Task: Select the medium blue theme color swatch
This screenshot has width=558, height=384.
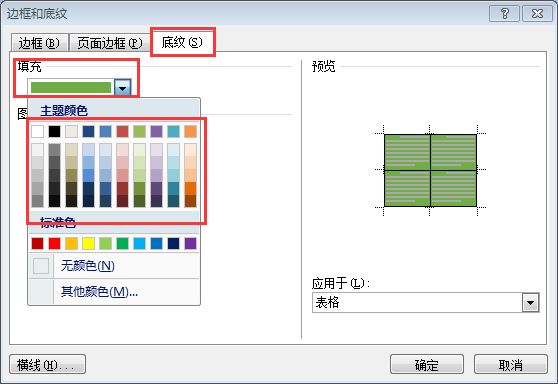Action: [x=105, y=131]
